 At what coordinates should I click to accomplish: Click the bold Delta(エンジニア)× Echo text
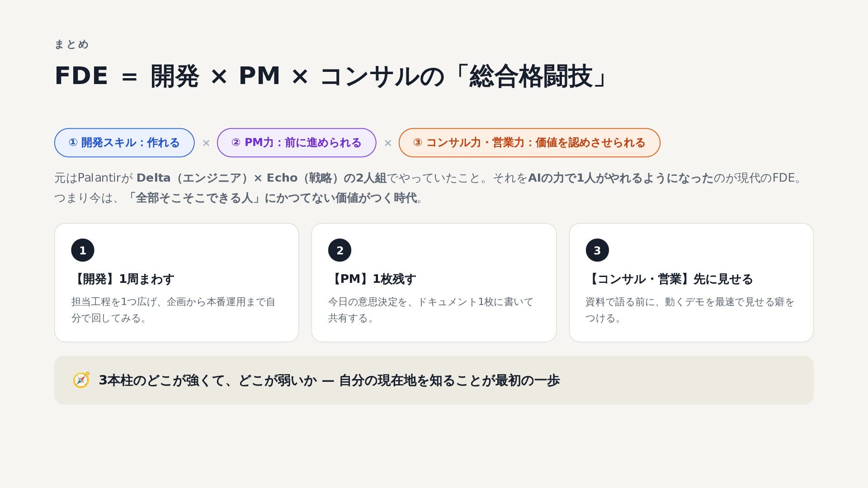(217, 178)
